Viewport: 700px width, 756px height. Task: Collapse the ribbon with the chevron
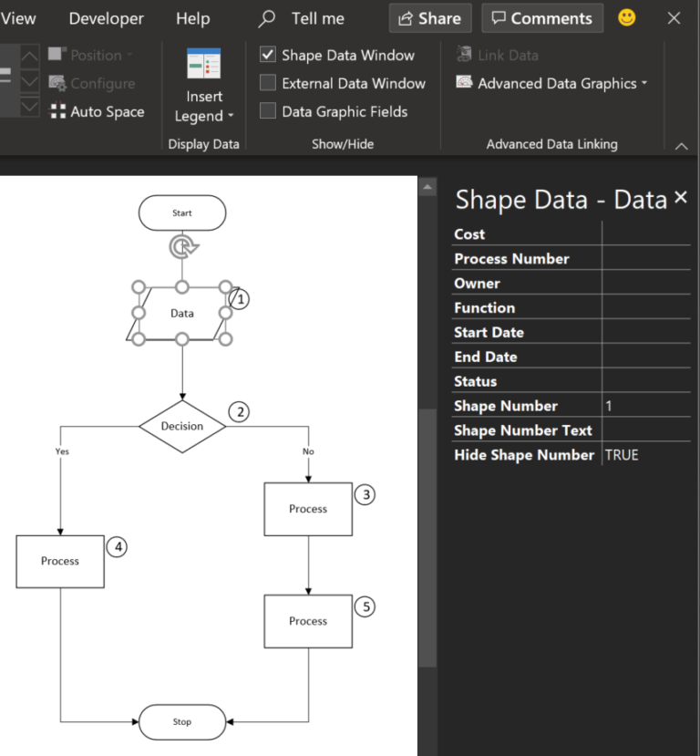(681, 146)
